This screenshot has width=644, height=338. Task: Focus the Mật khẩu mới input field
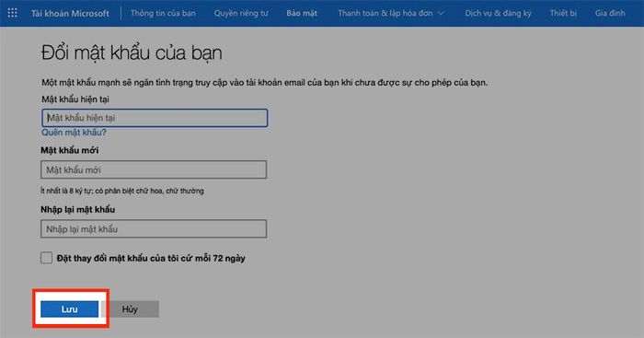pos(154,169)
